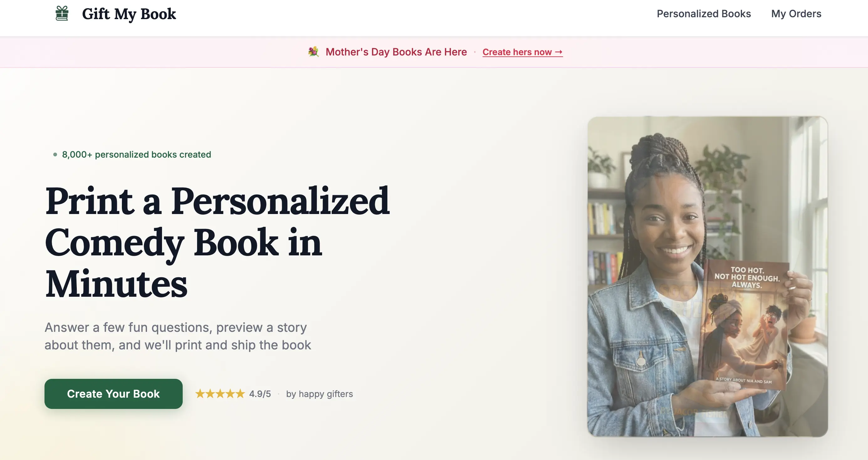Click "Mother's Day Books Are Here" banner text
The image size is (868, 460).
pyautogui.click(x=396, y=52)
